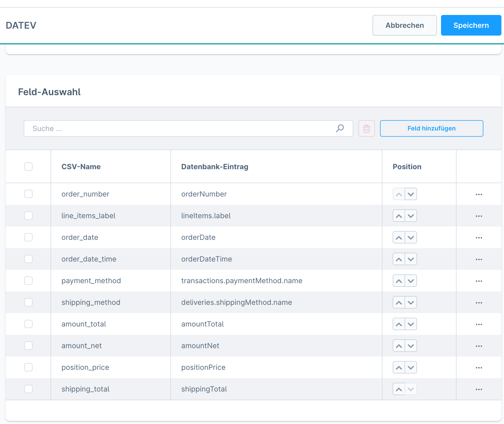Move order_number row down

click(x=411, y=194)
